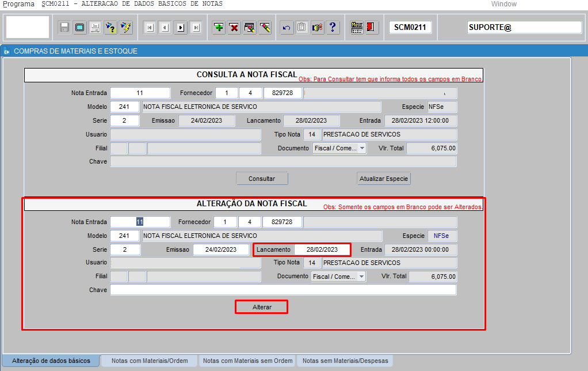
Task: Click the Usuario field in Consulta section
Action: coord(185,134)
